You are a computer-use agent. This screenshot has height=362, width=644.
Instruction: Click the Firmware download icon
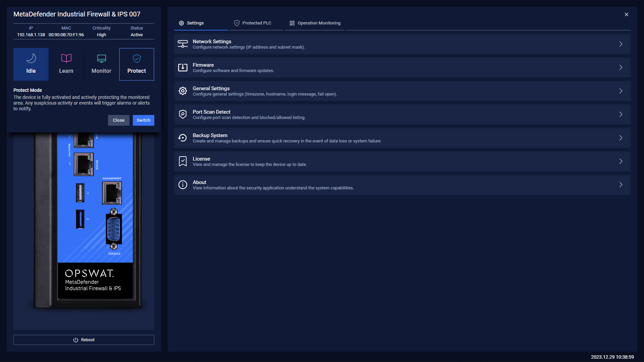(x=183, y=67)
